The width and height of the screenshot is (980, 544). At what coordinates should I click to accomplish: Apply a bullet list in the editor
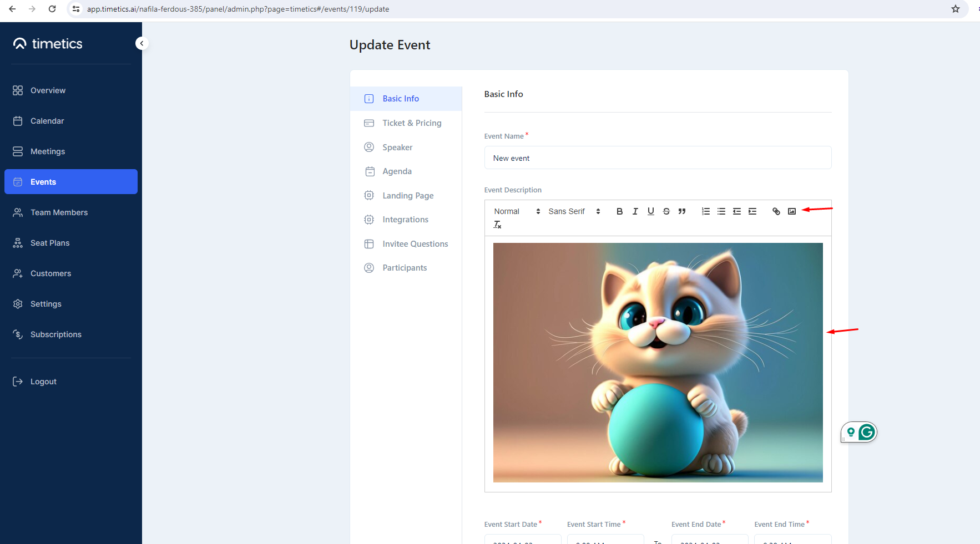point(721,211)
